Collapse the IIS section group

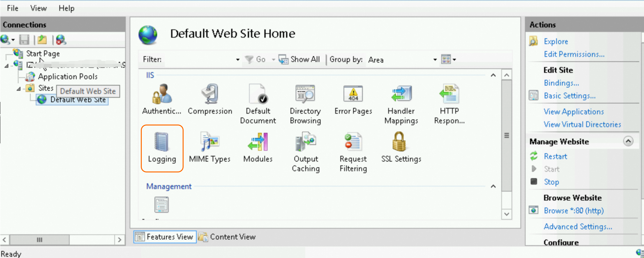pos(493,75)
